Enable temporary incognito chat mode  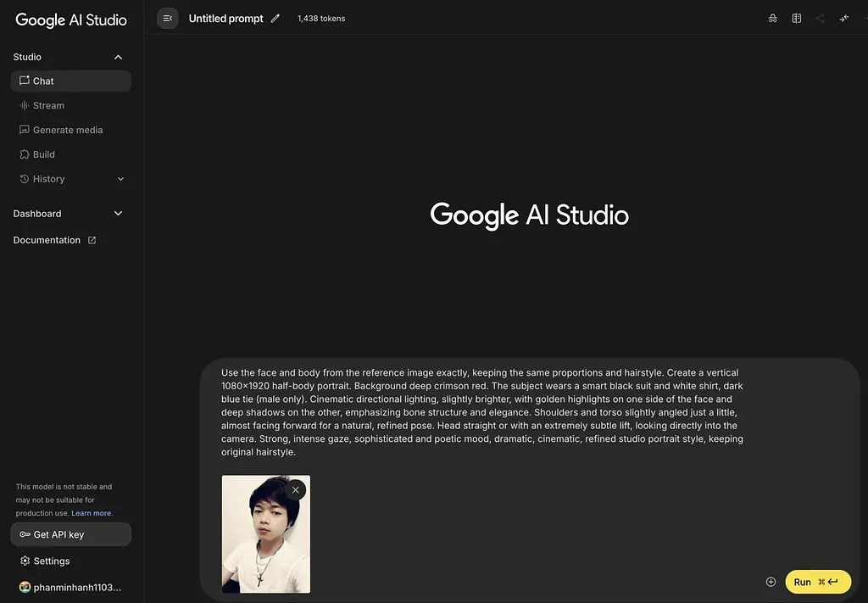point(772,18)
